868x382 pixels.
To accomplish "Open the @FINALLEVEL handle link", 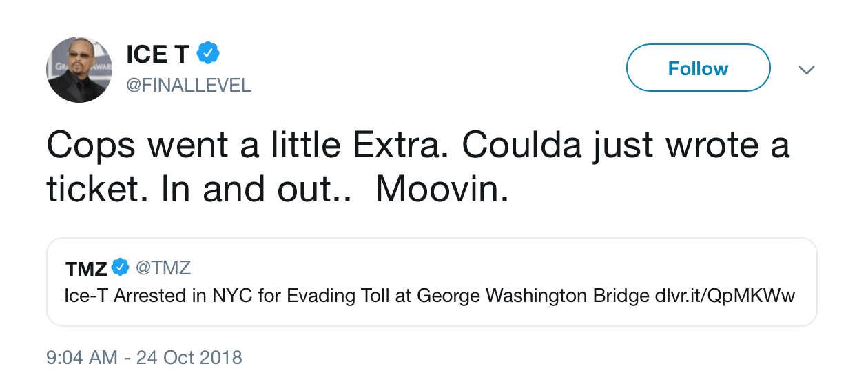I will 189,86.
